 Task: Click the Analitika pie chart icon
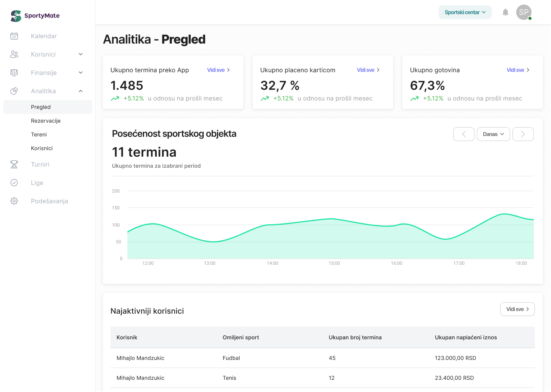(14, 91)
